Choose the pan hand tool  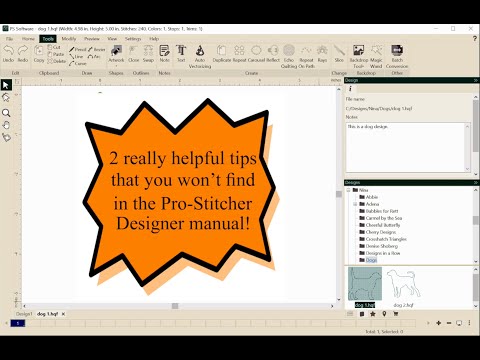click(6, 125)
